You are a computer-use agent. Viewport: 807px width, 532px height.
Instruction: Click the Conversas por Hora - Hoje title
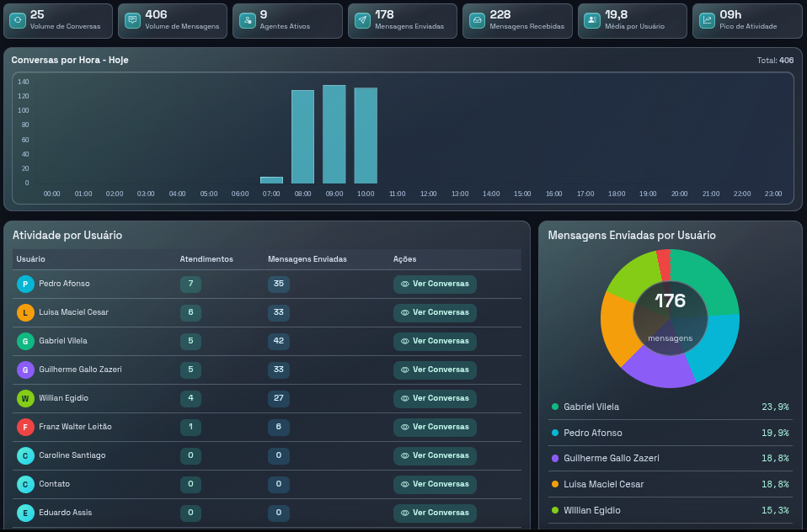click(x=70, y=61)
